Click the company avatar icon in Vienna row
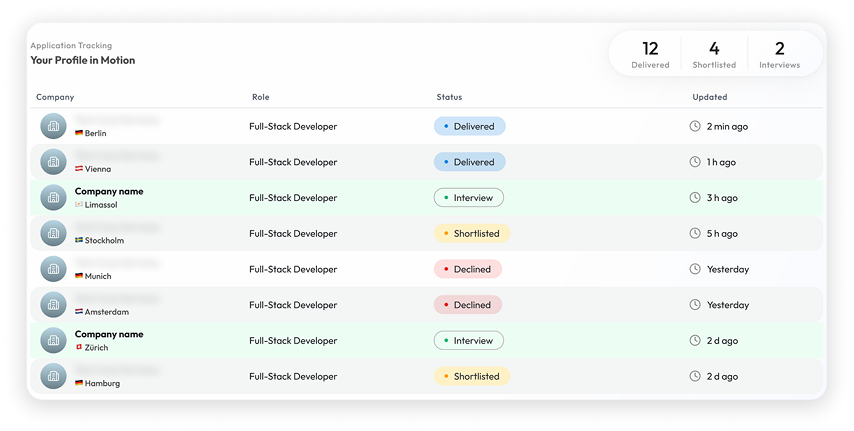854x431 pixels. click(53, 162)
